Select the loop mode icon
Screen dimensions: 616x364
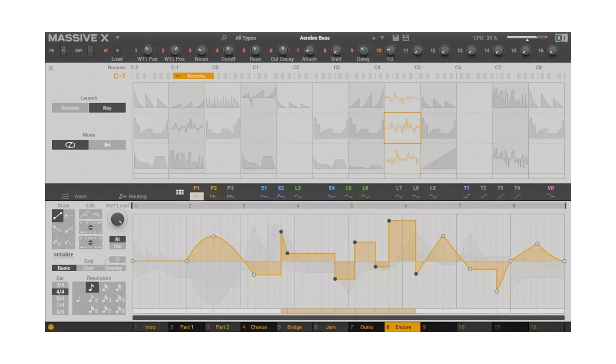(70, 145)
